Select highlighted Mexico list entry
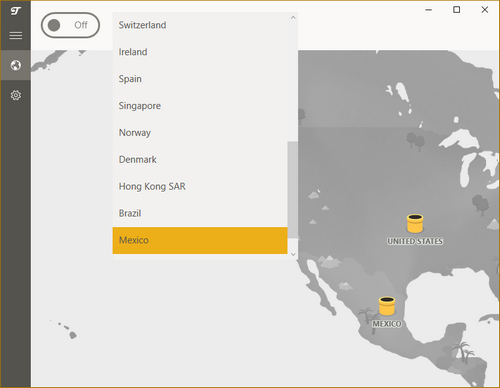Screen dimensions: 500x388 pos(200,240)
